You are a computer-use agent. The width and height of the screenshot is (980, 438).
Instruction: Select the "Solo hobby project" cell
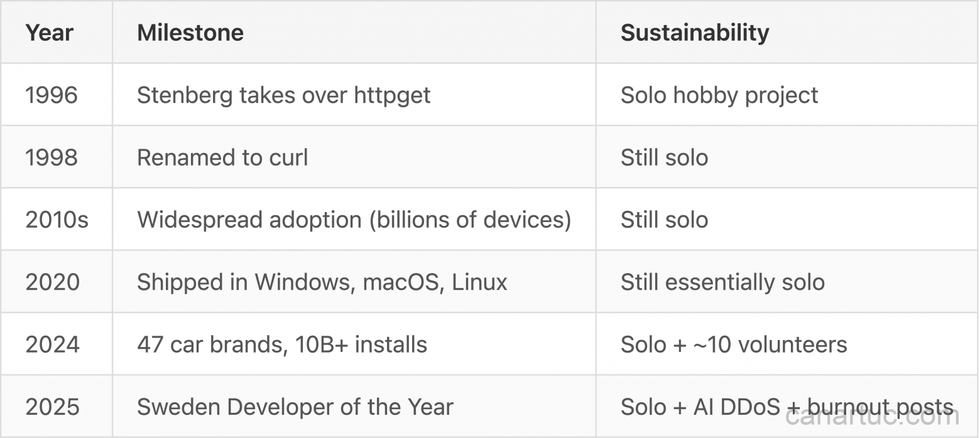click(x=719, y=95)
